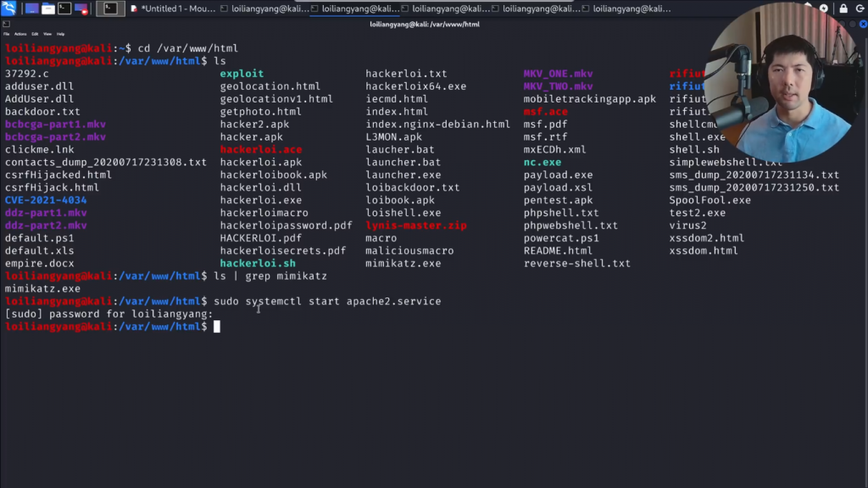Click mimikatz.exe in the grep output

(42, 289)
